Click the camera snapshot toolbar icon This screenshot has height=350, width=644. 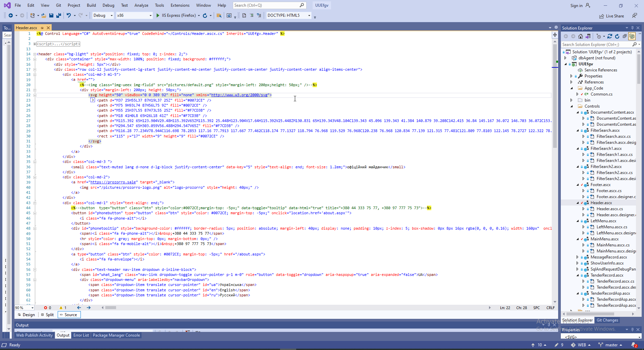pyautogui.click(x=229, y=15)
